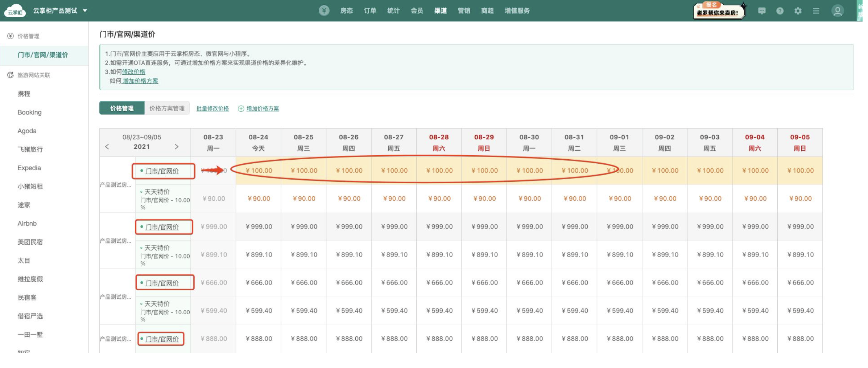This screenshot has width=868, height=368.
Task: Open the 订单 menu in top navigation
Action: (370, 11)
